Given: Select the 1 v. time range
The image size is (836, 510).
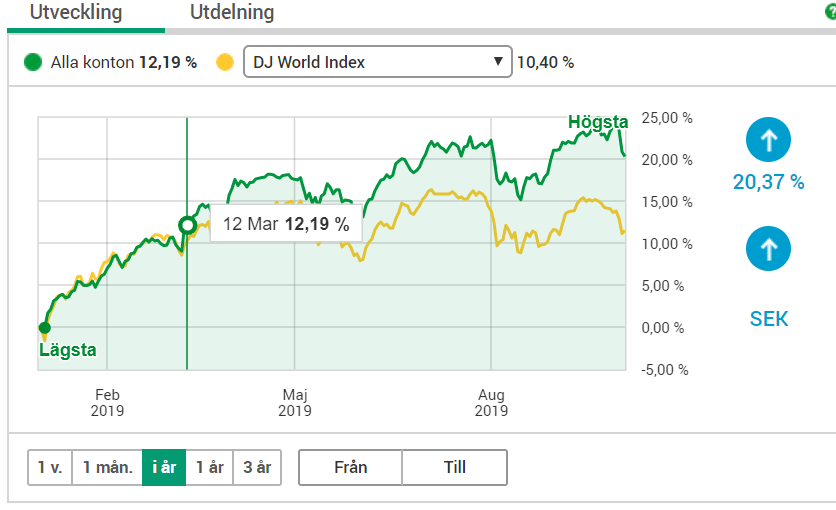Looking at the screenshot, I should pyautogui.click(x=50, y=467).
